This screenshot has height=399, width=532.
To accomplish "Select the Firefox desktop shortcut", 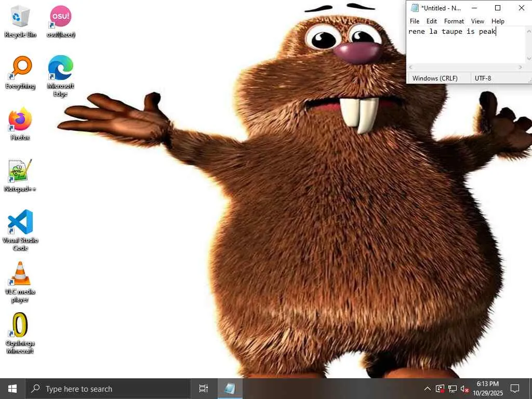I will click(x=20, y=124).
